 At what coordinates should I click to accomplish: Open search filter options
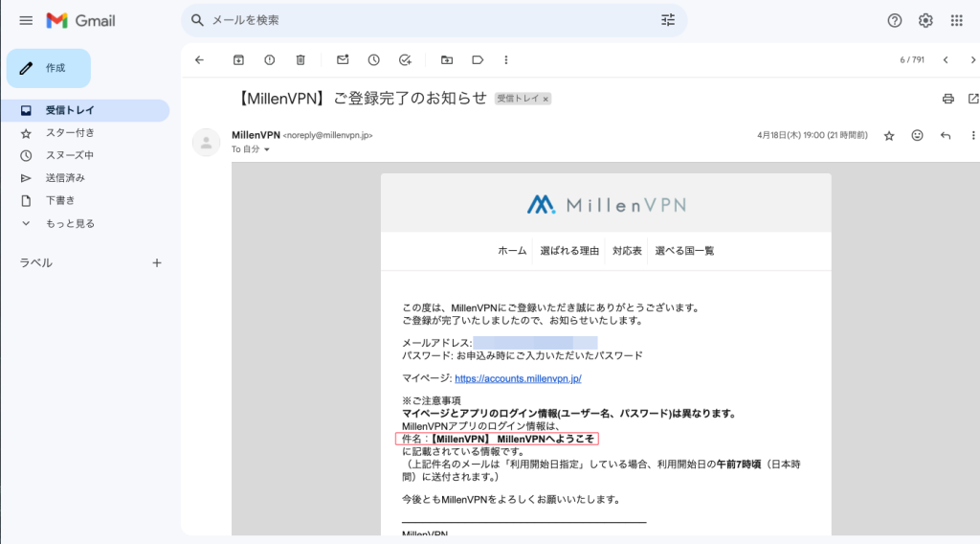pos(667,20)
